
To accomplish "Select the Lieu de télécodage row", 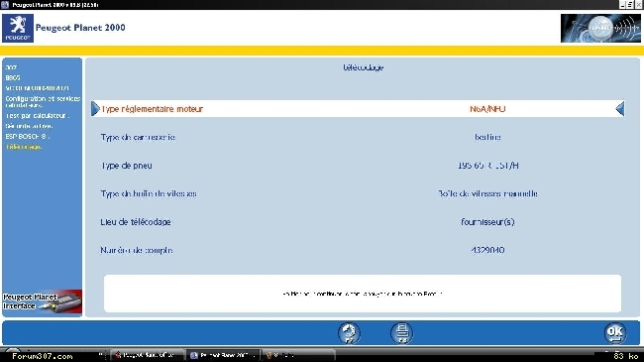I will click(358, 222).
